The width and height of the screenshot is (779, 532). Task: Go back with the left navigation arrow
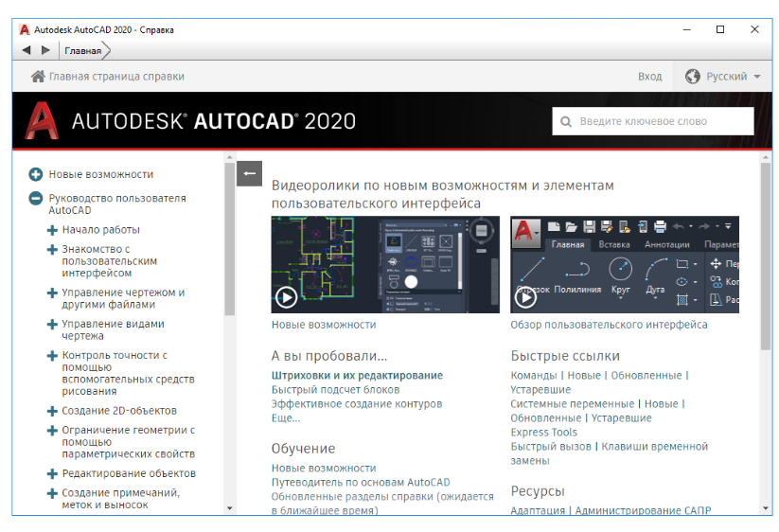pos(27,50)
